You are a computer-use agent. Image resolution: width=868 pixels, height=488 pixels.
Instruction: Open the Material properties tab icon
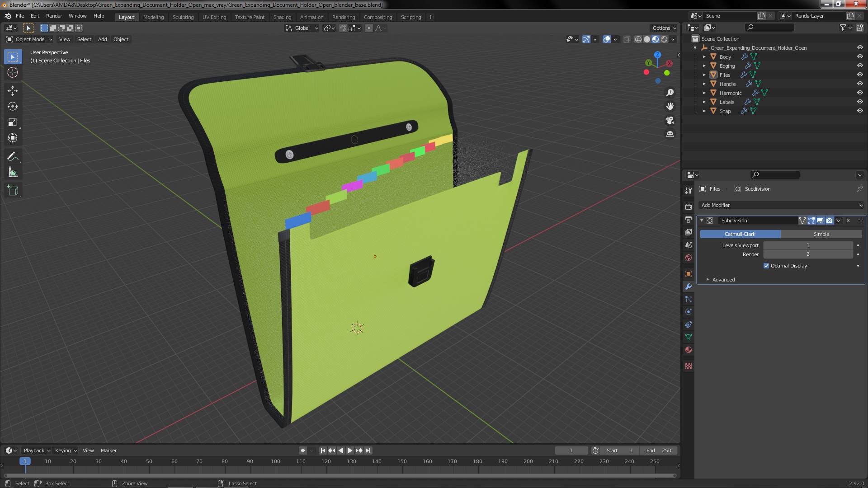point(689,350)
